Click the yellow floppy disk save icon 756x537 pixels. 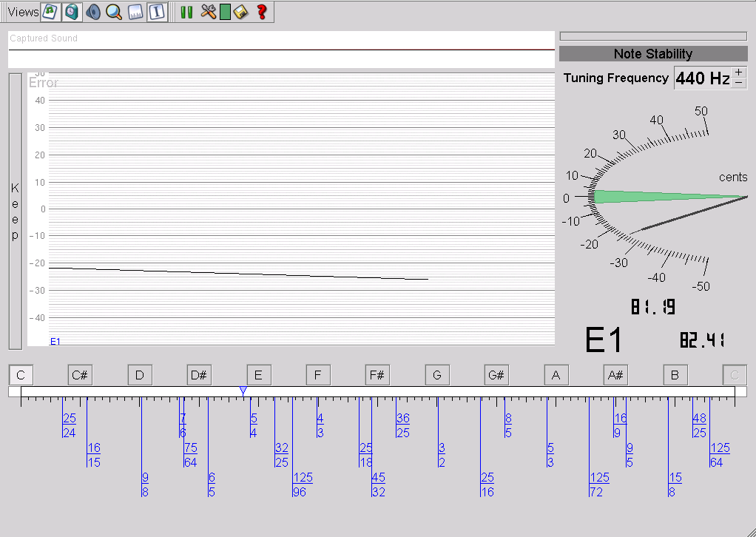coord(240,12)
